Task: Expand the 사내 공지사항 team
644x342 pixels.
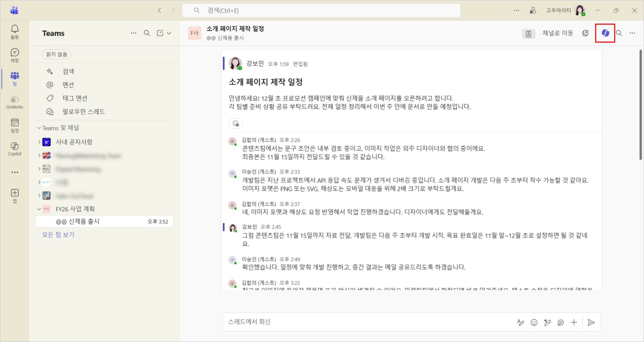Action: point(39,142)
